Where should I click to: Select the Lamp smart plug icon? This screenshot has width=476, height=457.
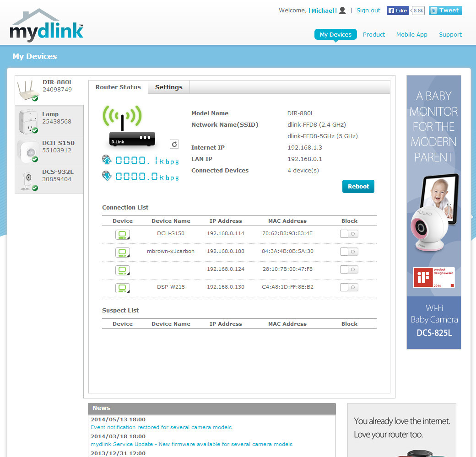coord(27,121)
